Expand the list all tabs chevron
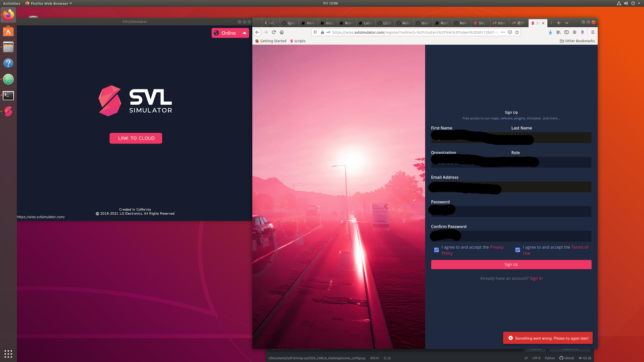644x362 pixels. tap(567, 23)
